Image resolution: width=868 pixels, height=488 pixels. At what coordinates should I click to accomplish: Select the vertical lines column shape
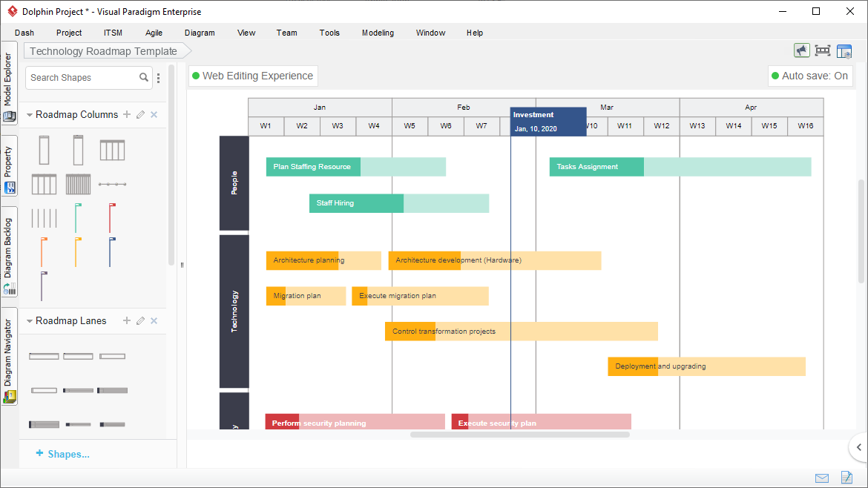45,218
